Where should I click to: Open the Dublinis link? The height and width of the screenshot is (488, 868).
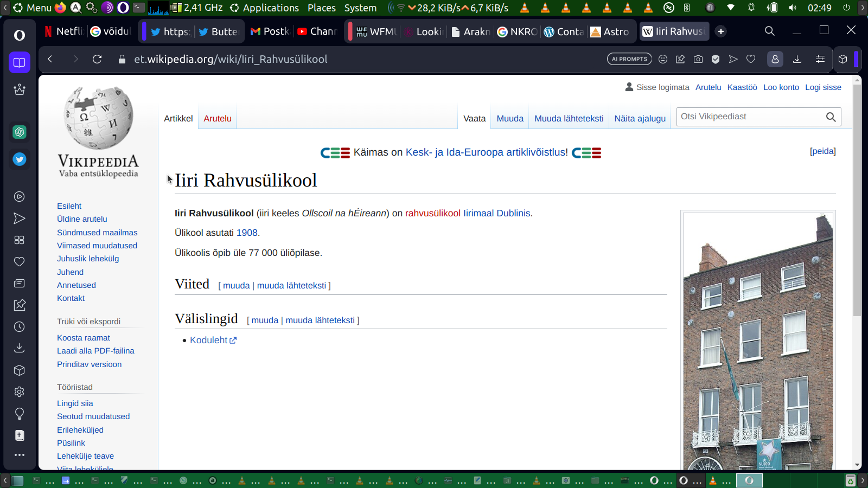[513, 213]
